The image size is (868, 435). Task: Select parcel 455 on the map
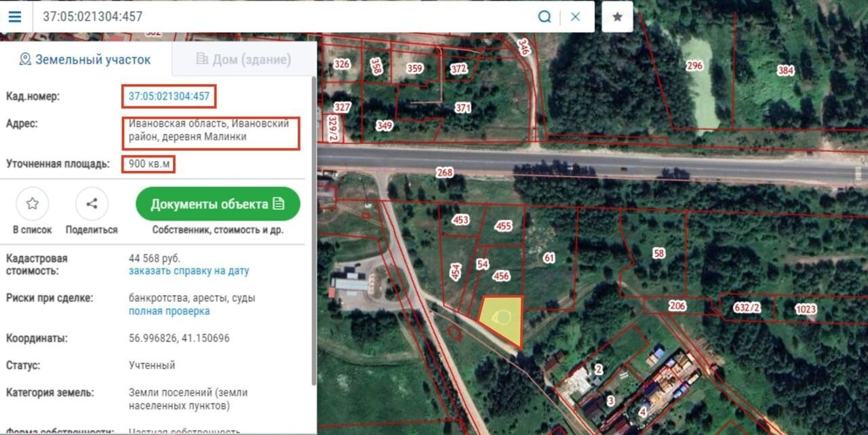[x=503, y=226]
